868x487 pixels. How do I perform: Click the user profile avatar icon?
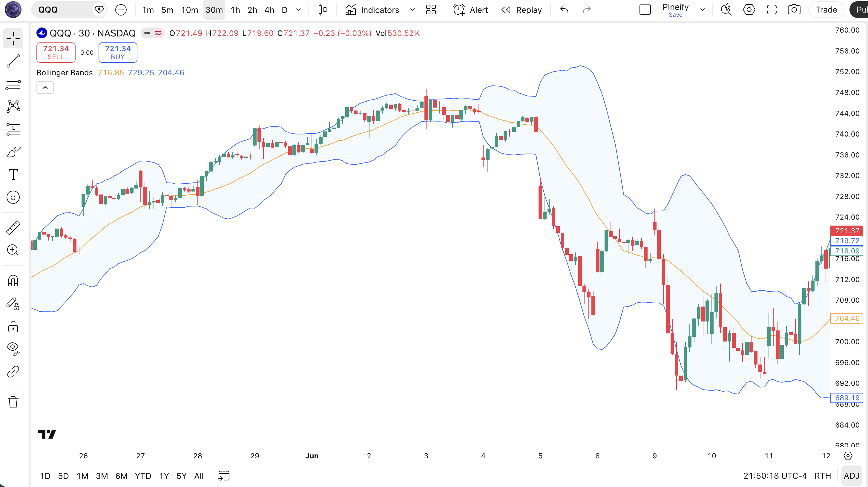click(13, 10)
